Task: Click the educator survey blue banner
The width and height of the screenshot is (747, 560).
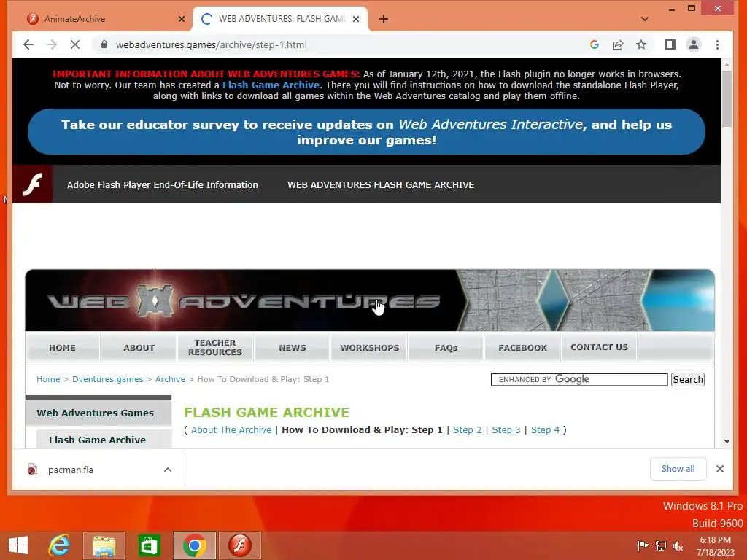Action: pos(366,132)
